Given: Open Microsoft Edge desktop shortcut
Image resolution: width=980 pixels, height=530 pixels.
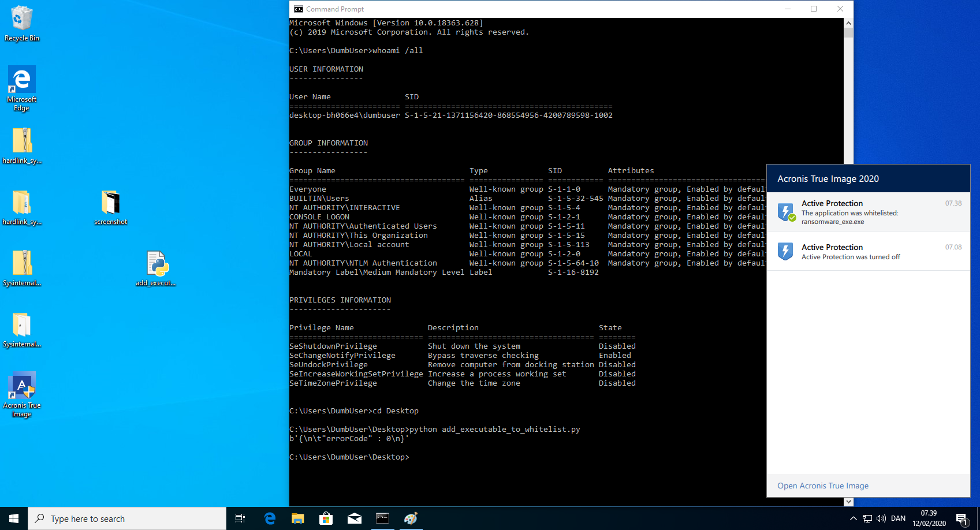Looking at the screenshot, I should click(x=21, y=88).
